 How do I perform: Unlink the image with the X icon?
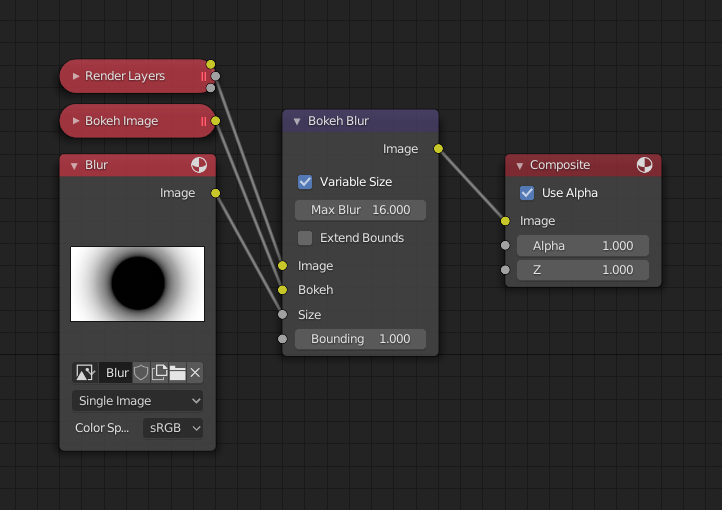pyautogui.click(x=195, y=372)
